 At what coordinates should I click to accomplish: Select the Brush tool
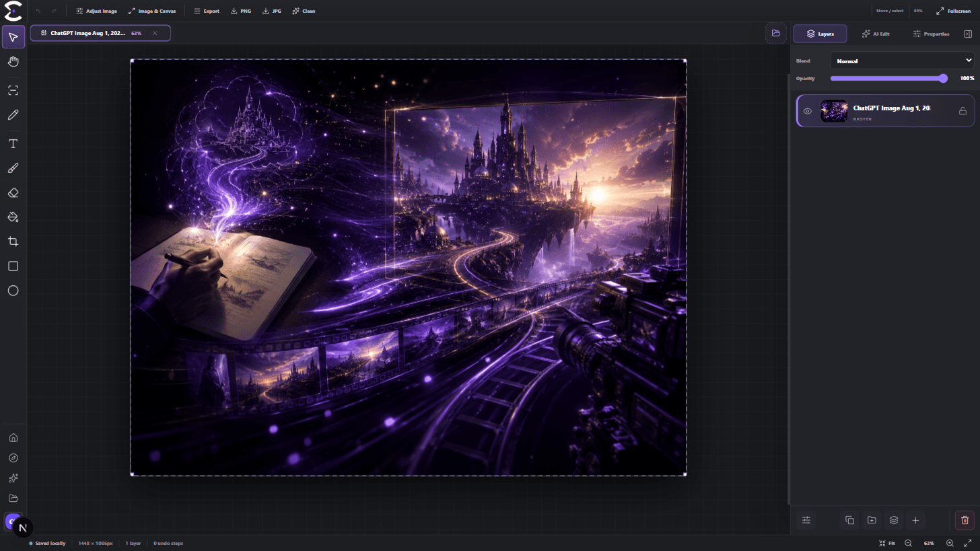[x=13, y=168]
